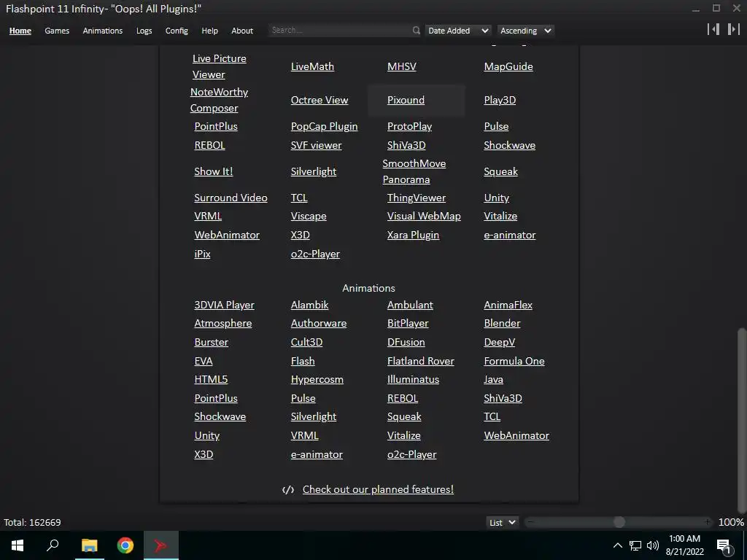Click the vertical scrollbar thumb
747x560 pixels.
[x=741, y=421]
